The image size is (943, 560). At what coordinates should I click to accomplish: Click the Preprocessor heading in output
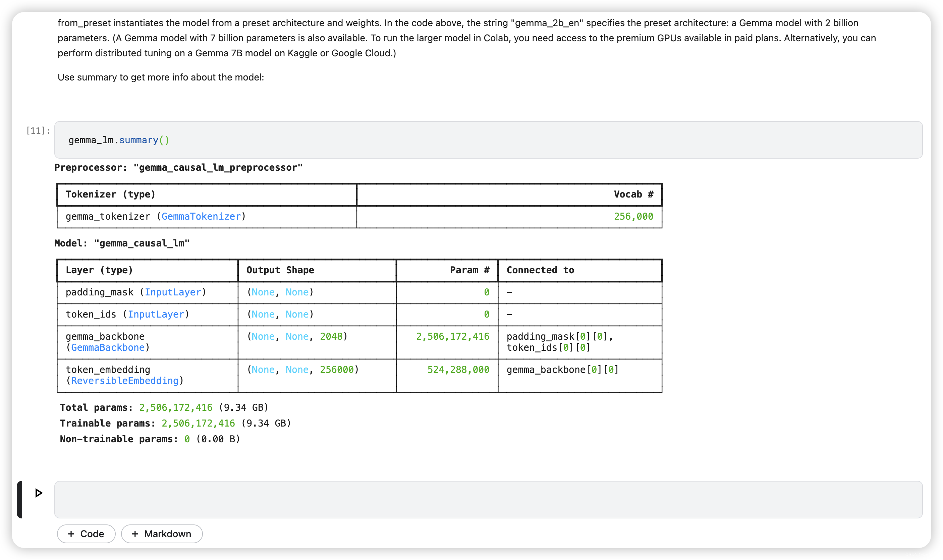178,168
